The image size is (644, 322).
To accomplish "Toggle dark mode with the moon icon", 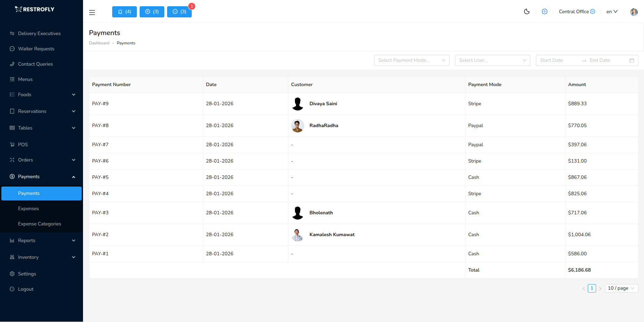I will pos(527,11).
